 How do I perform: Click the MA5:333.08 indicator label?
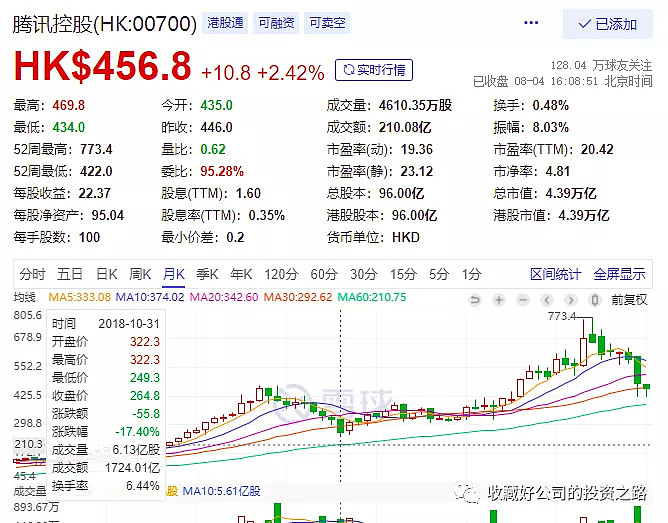80,297
